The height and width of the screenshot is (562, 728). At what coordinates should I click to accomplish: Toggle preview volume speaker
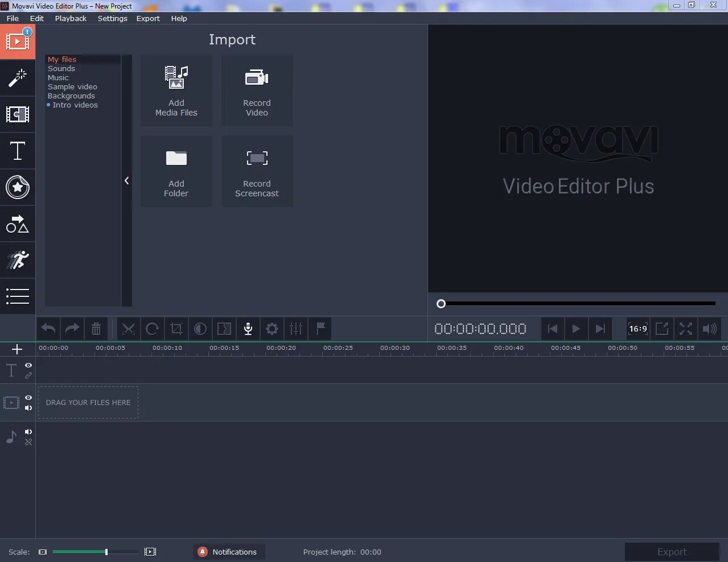[710, 329]
